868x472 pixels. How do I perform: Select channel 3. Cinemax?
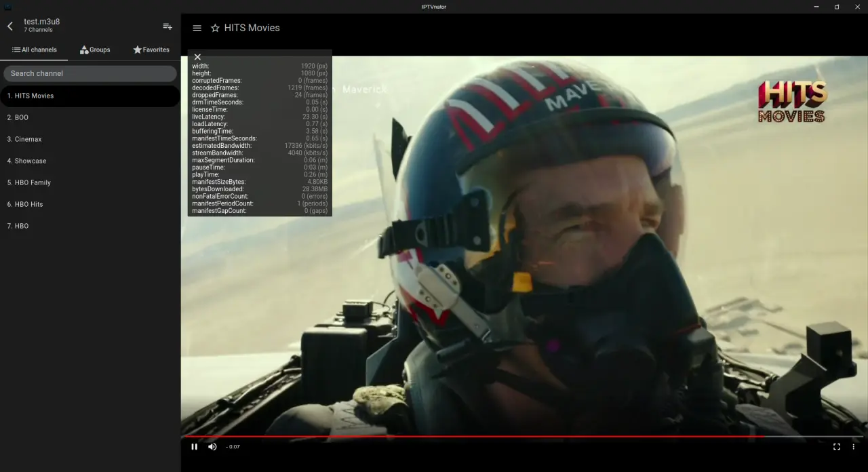(90, 139)
